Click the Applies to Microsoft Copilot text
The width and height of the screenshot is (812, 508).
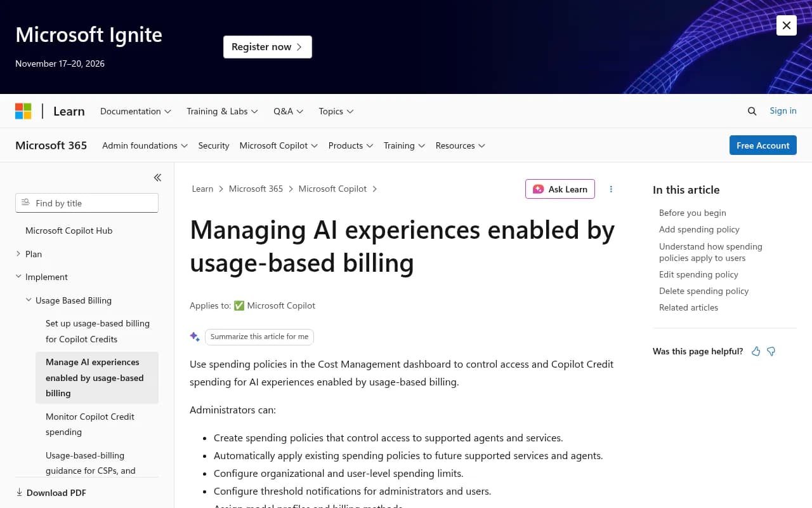252,305
